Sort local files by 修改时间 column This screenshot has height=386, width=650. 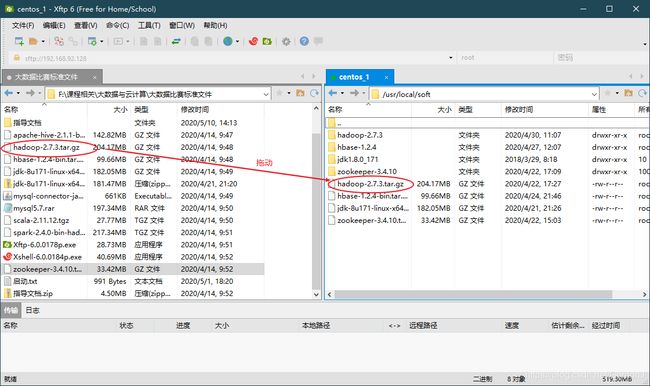220,109
